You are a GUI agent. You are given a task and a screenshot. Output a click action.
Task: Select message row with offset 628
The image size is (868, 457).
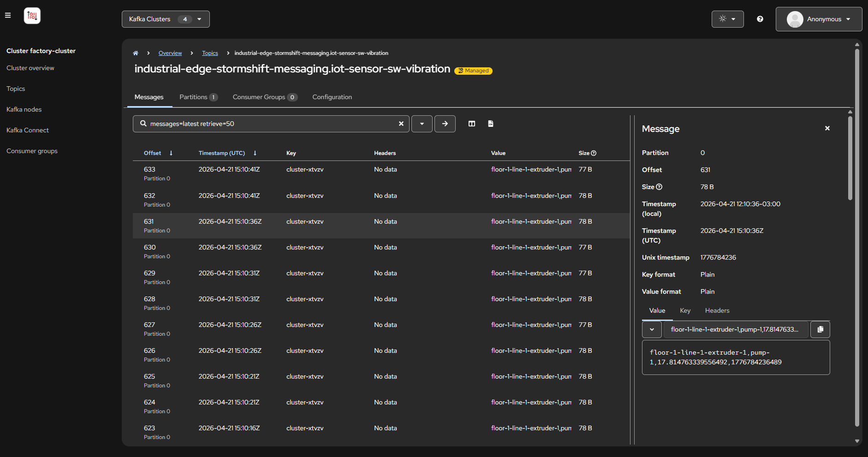pos(381,303)
